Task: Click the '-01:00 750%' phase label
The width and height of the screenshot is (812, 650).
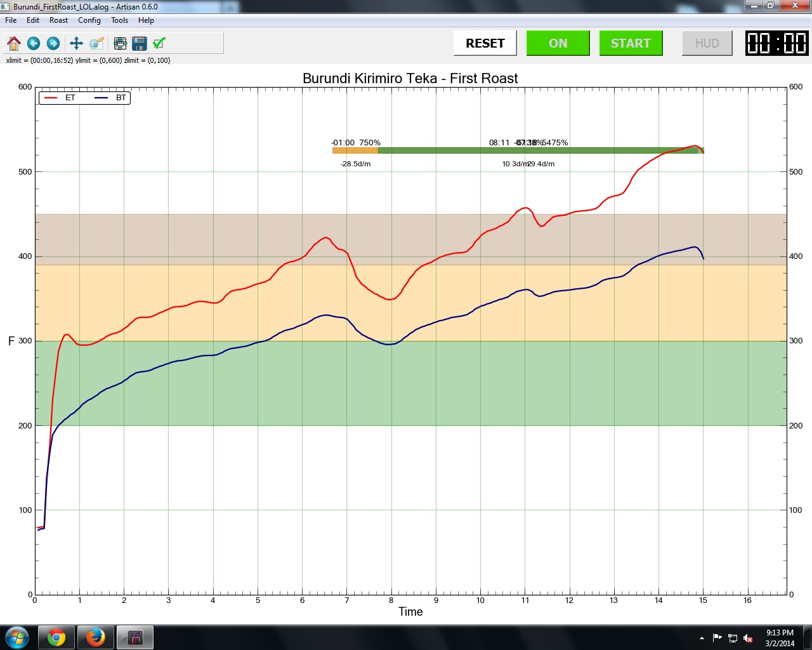Action: [x=356, y=143]
